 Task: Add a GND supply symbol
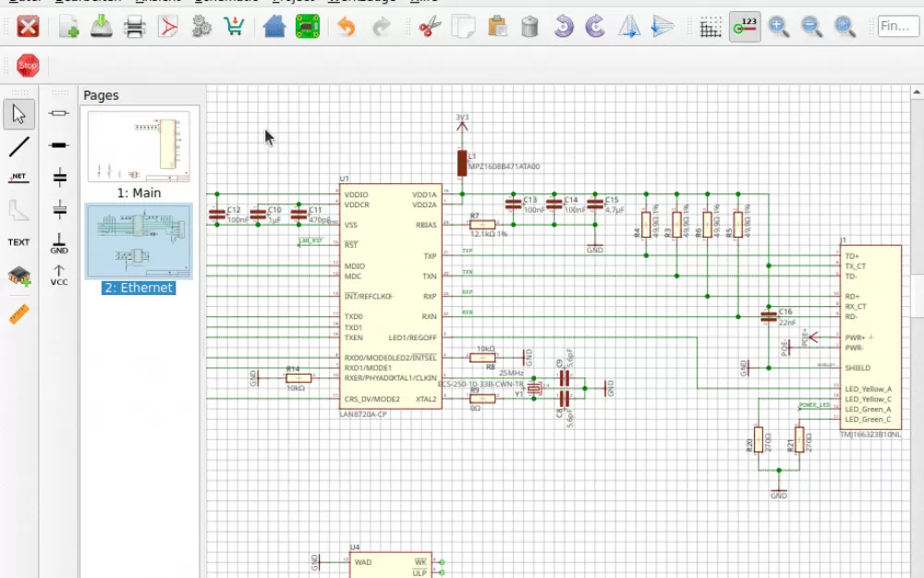59,243
